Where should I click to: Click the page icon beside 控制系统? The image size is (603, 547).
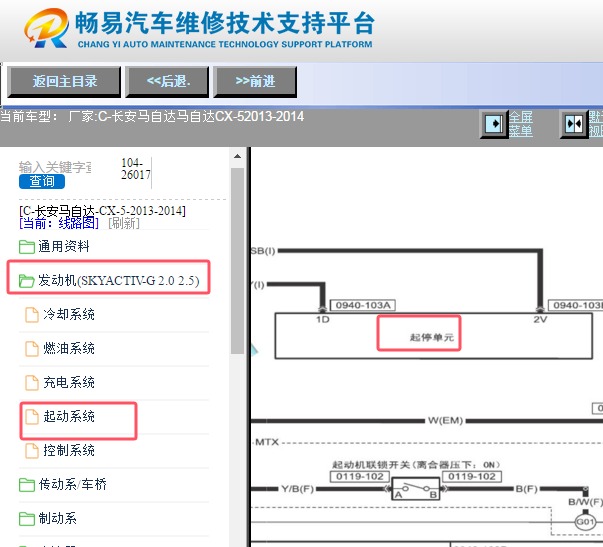point(32,450)
